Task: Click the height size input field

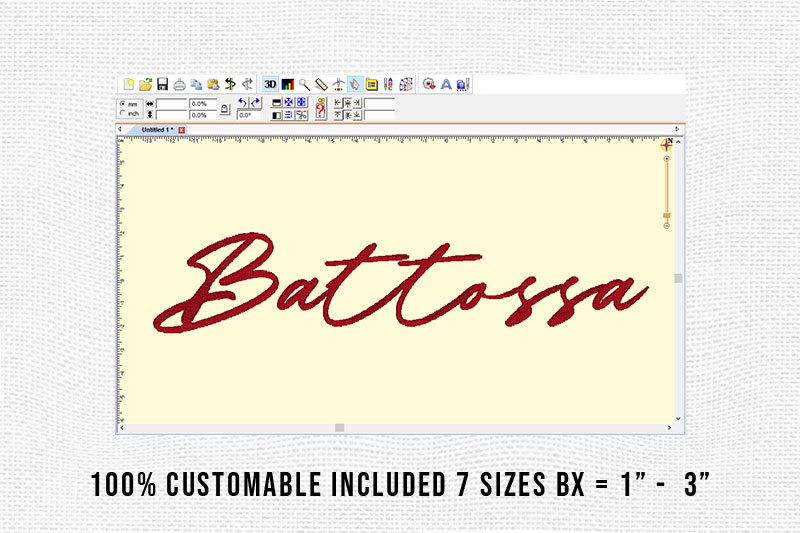Action: 171,114
